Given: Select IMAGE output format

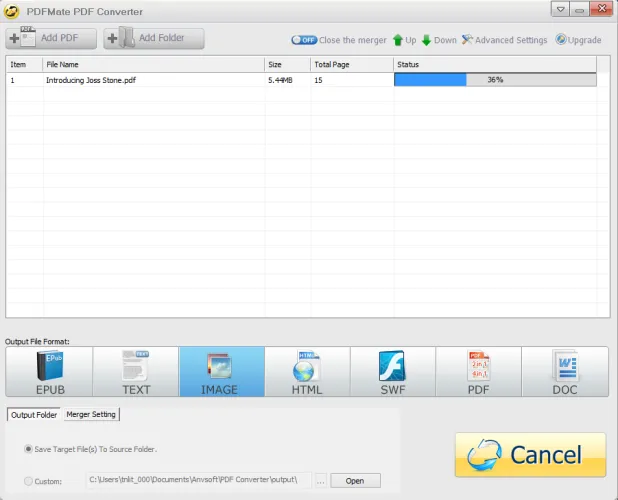Looking at the screenshot, I should (x=221, y=372).
